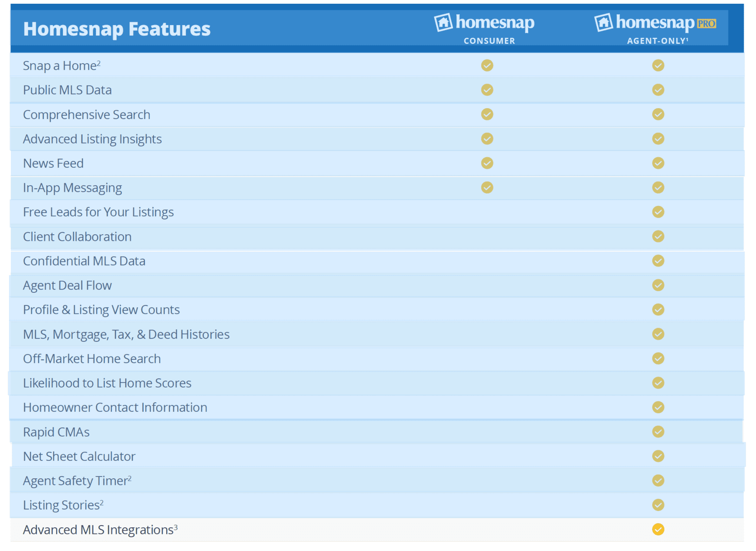Select the Net Sheet Calculator text
The height and width of the screenshot is (551, 756).
pos(79,457)
